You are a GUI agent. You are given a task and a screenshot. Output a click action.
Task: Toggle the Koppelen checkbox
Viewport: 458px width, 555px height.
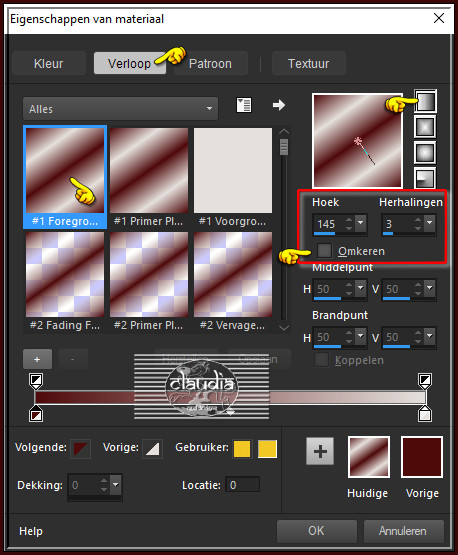[321, 360]
